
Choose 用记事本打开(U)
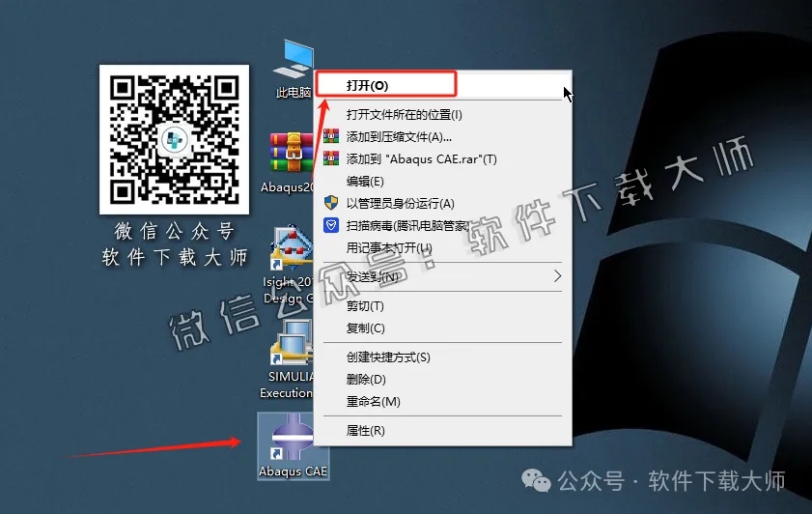443,248
